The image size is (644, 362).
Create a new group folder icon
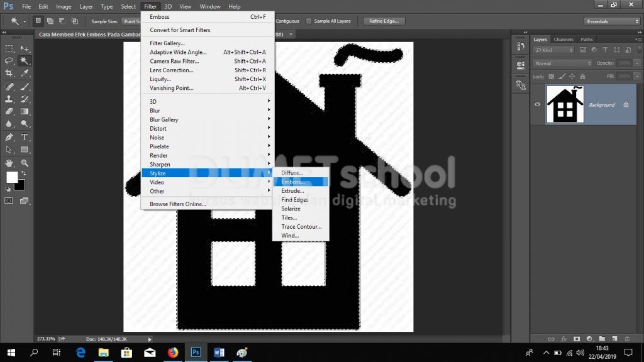(602, 339)
